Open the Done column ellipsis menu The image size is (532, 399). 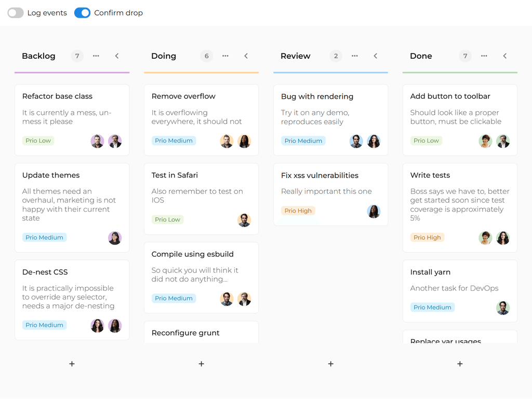tap(484, 56)
